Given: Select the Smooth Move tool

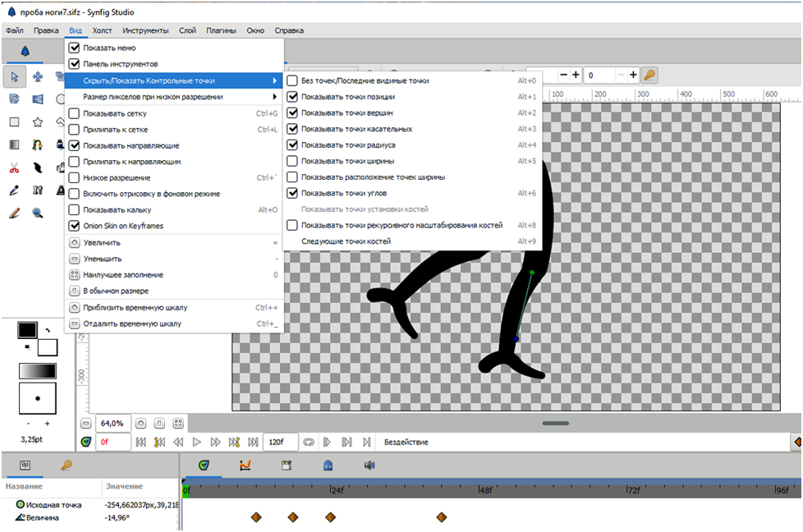Looking at the screenshot, I should point(38,77).
